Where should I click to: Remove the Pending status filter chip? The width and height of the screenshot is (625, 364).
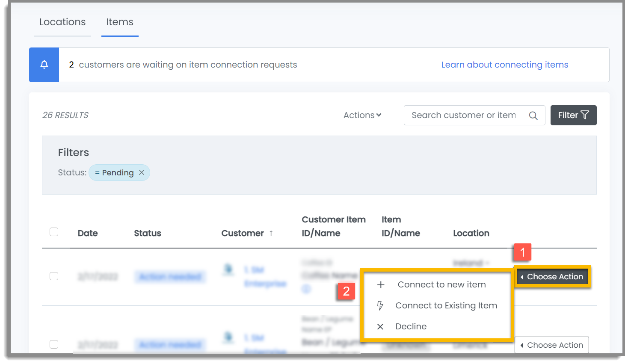(x=142, y=172)
